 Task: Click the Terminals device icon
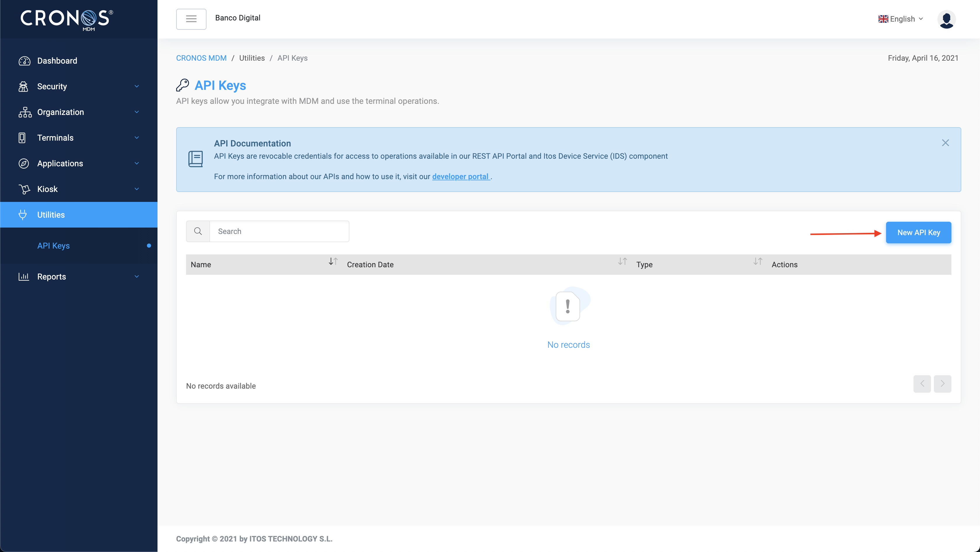coord(22,138)
